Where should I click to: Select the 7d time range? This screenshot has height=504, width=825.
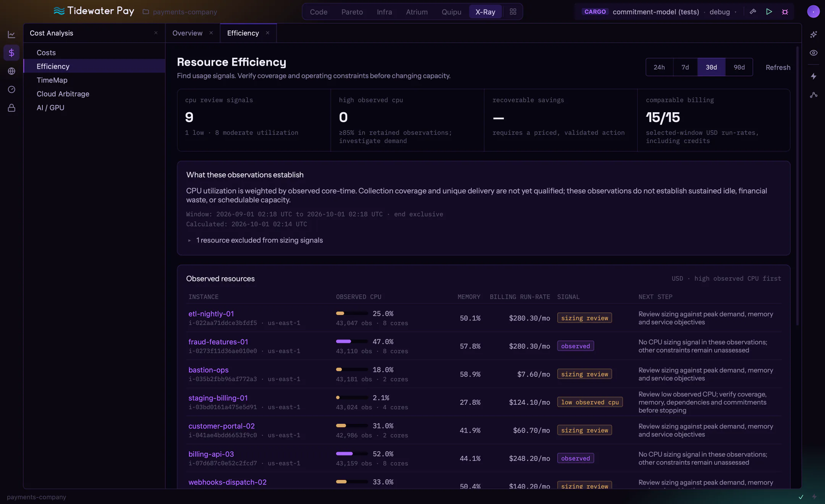point(685,67)
